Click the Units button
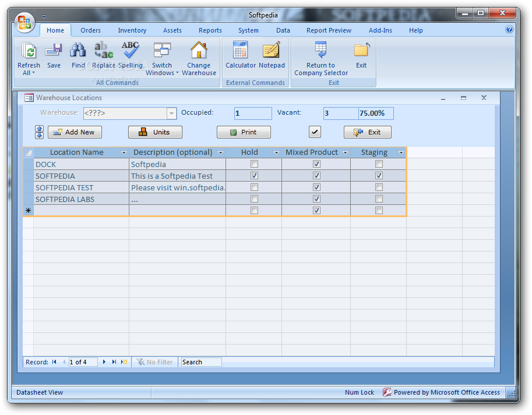Viewport: 532px width, 415px height. tap(155, 132)
